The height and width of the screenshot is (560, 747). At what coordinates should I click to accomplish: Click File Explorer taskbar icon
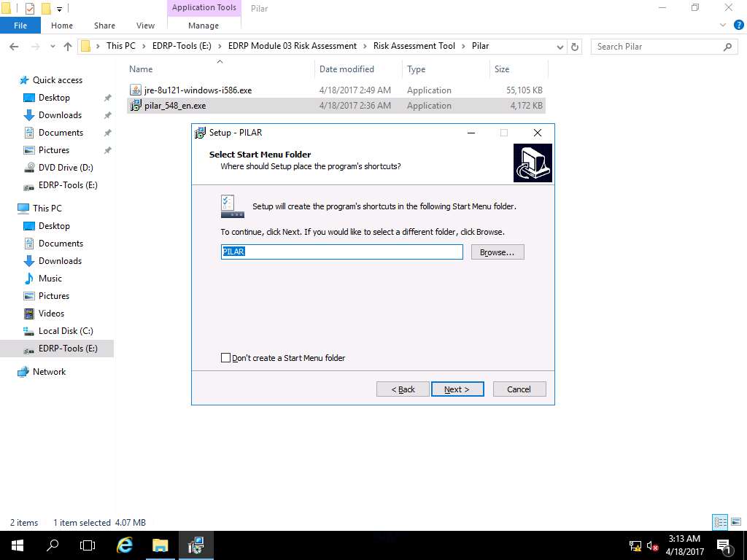tap(160, 545)
